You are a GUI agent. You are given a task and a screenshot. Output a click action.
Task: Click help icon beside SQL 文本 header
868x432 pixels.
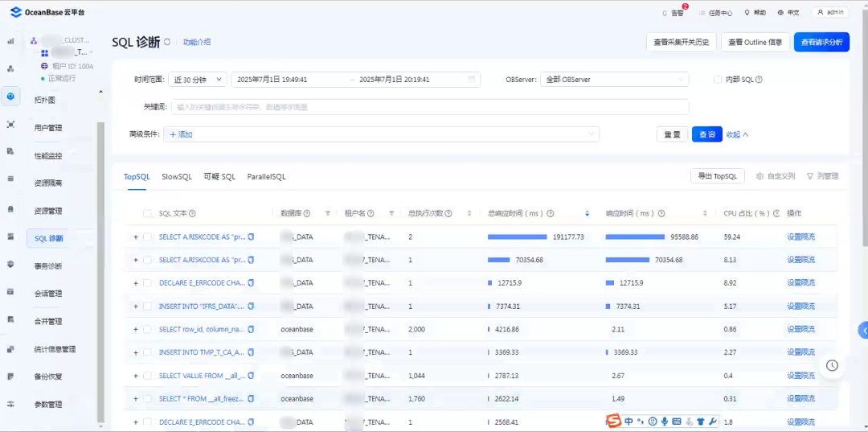coord(193,213)
